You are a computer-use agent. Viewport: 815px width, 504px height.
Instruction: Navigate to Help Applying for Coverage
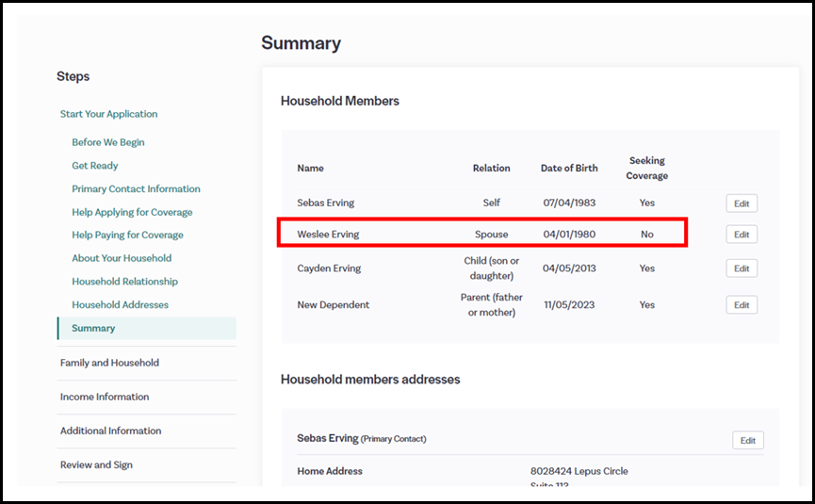132,212
